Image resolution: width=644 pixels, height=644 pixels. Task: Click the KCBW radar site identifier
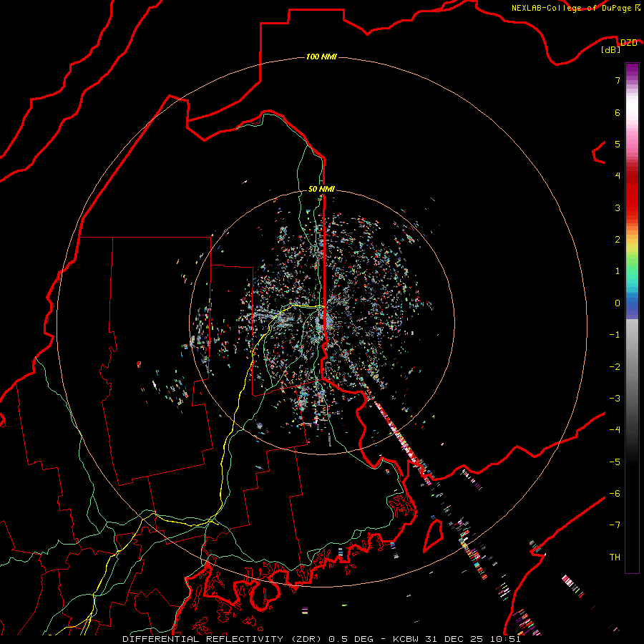(x=406, y=639)
